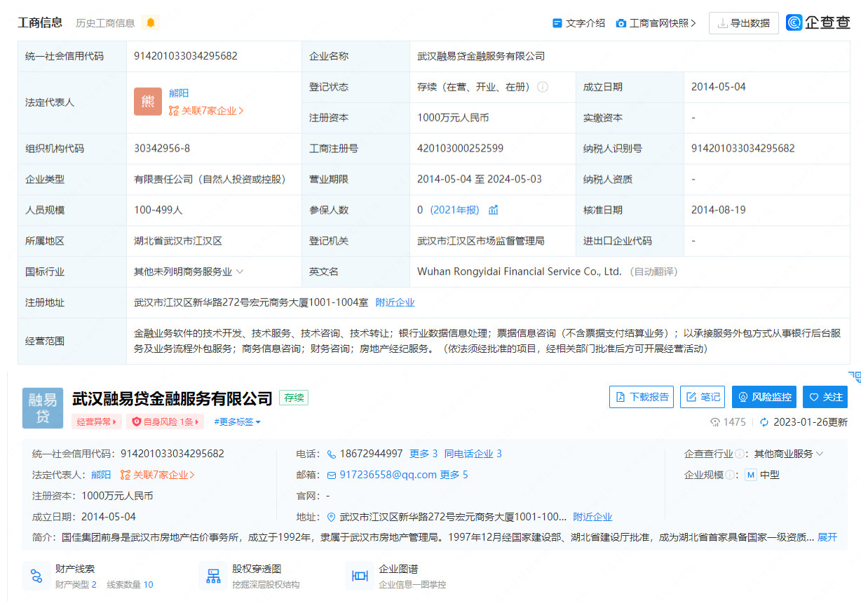Open legal representative 熊阳 link in table
Viewport: 868px width, 608px height.
(x=179, y=93)
